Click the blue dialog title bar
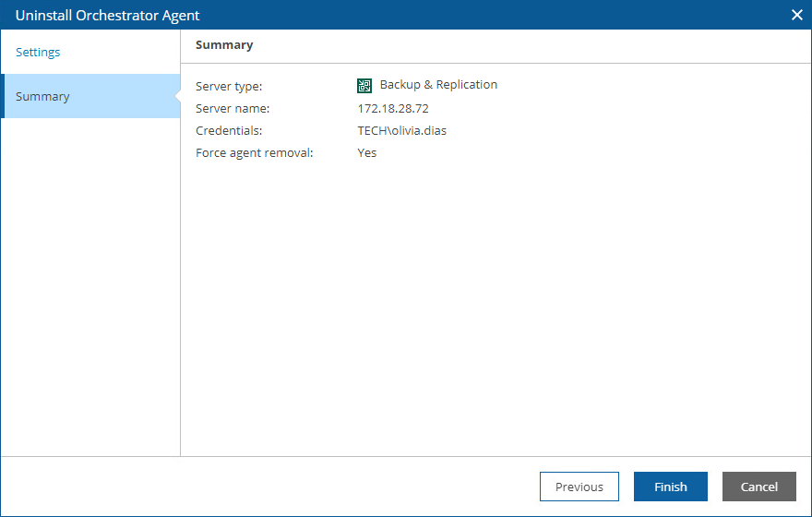This screenshot has height=517, width=812. pyautogui.click(x=461, y=15)
